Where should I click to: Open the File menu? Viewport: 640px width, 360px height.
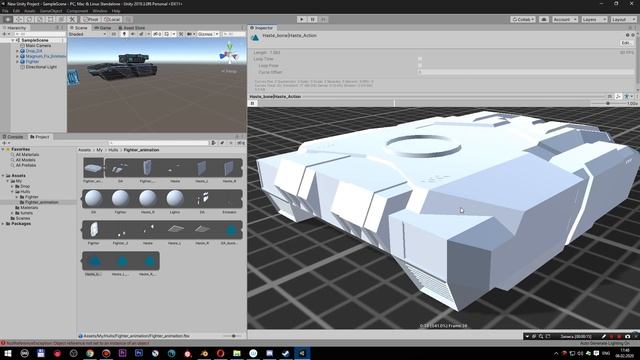coord(5,11)
